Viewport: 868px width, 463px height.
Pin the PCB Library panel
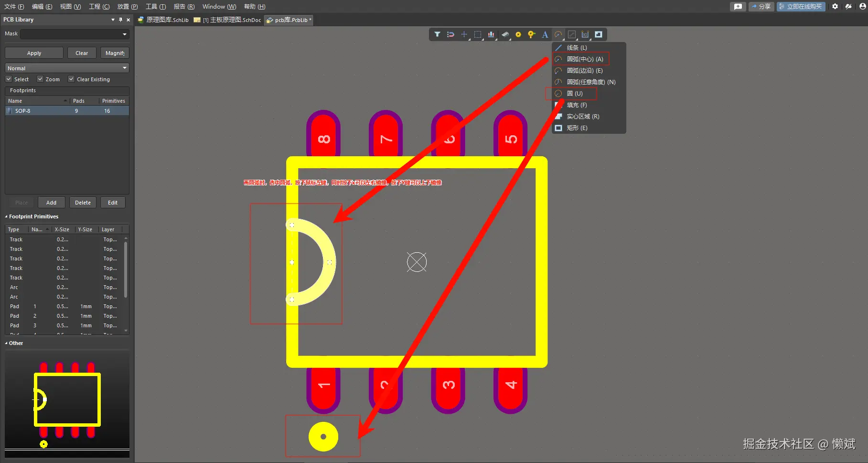point(121,20)
